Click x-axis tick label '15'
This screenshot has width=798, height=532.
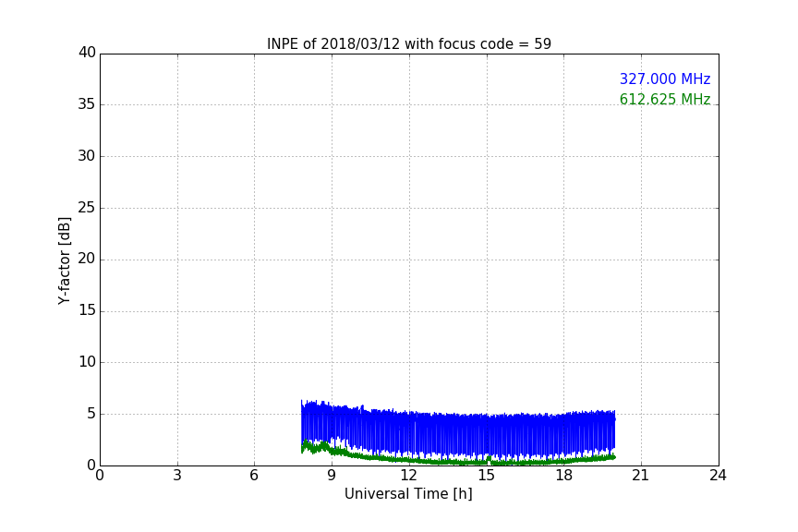[x=486, y=476]
